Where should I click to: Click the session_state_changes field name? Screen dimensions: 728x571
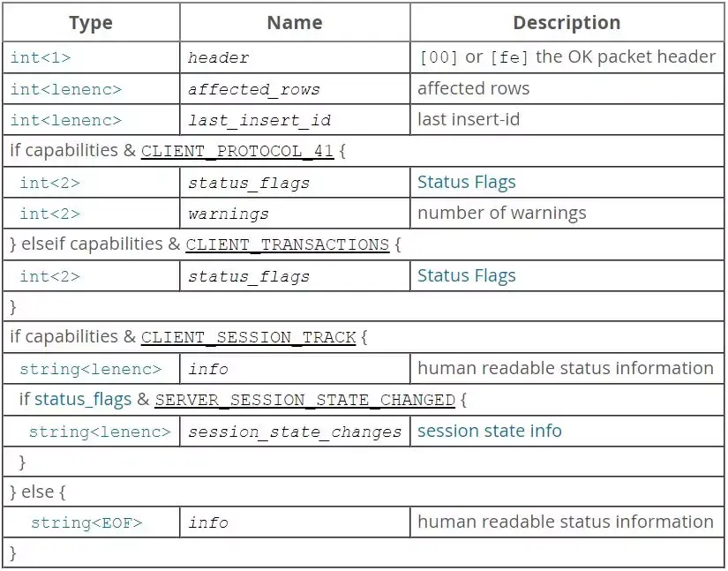pyautogui.click(x=295, y=432)
